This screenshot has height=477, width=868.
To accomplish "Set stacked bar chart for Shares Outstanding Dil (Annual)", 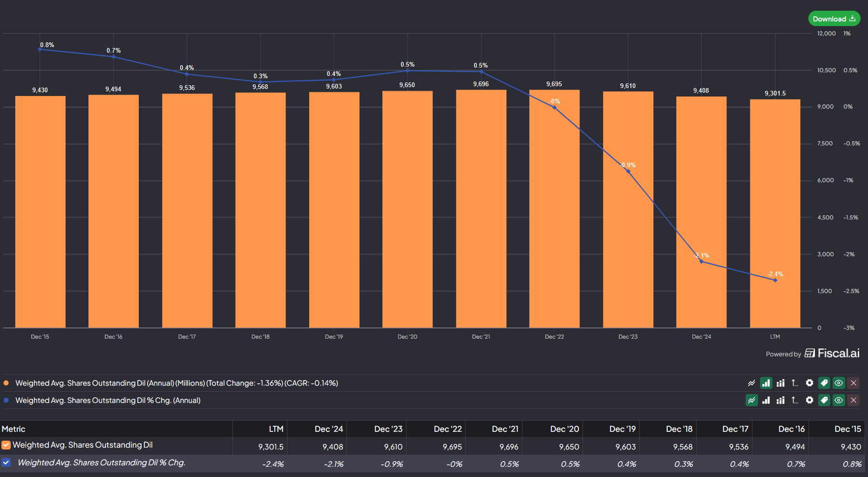I will tap(780, 383).
